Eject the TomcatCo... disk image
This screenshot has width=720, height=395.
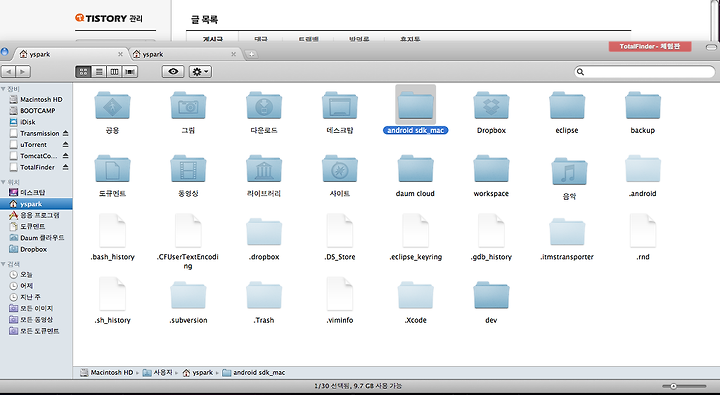(65, 156)
